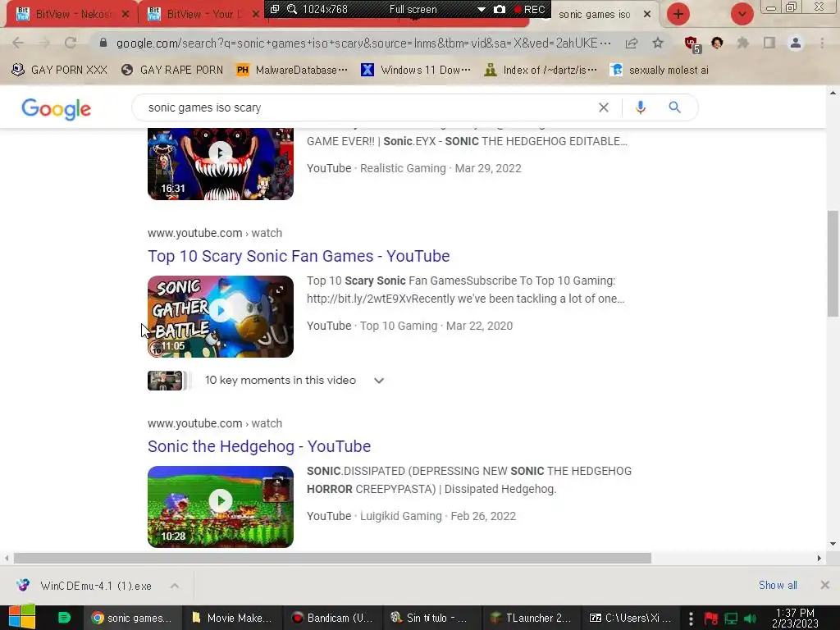
Task: Open the Index of /~dartz bookmark
Action: (540, 71)
